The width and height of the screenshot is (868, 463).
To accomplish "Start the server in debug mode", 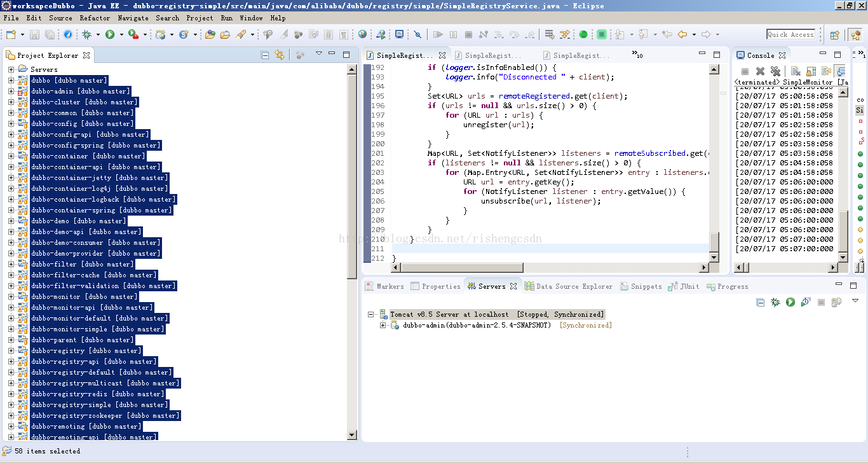I will pos(775,302).
